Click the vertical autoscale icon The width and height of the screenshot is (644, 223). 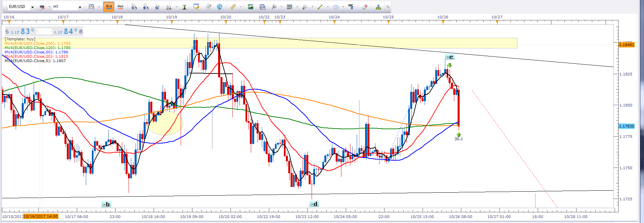click(x=184, y=7)
